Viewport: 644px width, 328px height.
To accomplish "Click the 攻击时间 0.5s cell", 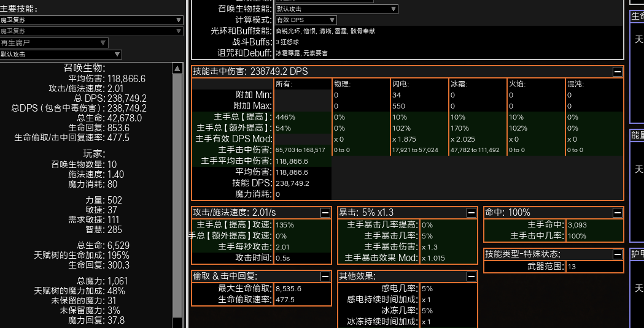I will (x=303, y=258).
